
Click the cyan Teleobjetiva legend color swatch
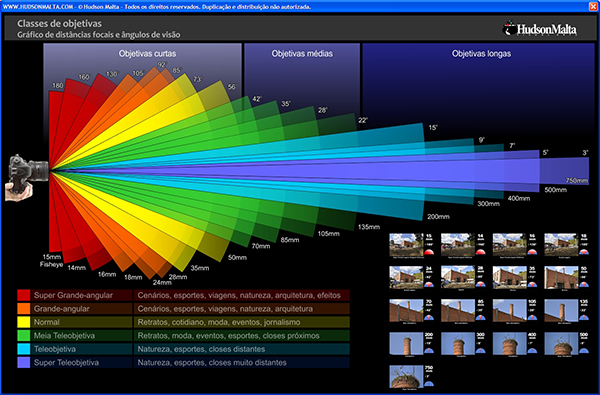click(24, 349)
